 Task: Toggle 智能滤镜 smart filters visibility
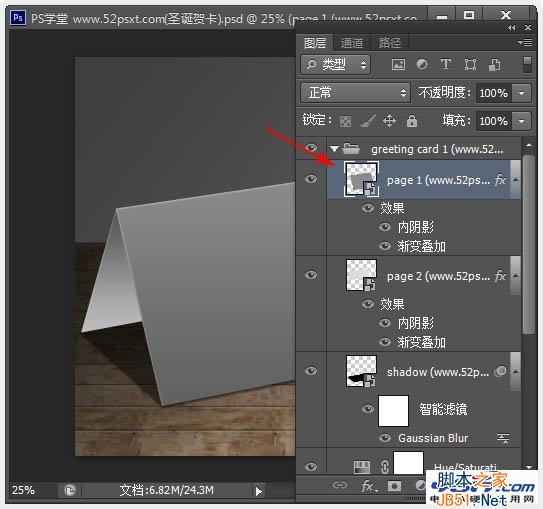[367, 409]
